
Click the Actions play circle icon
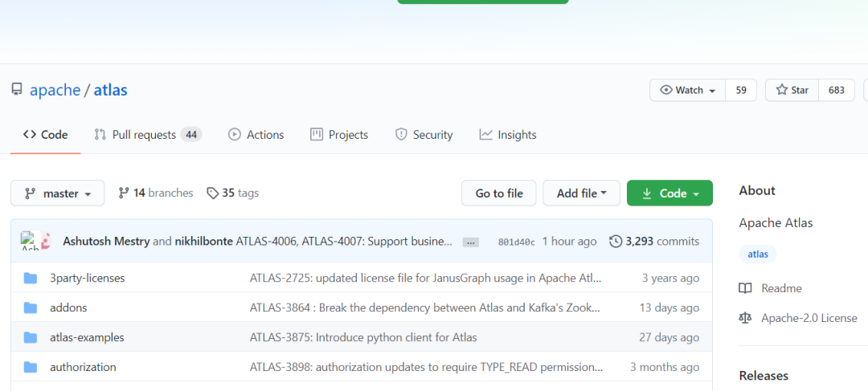pos(235,134)
